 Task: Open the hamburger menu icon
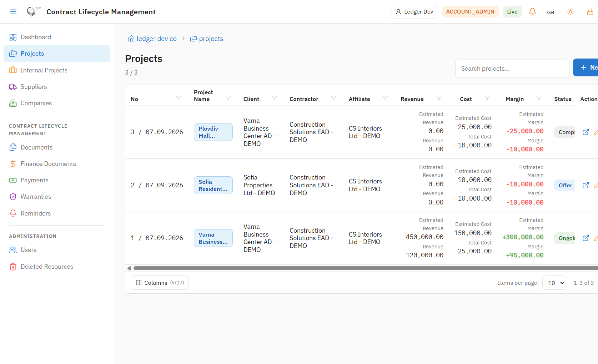coord(13,12)
